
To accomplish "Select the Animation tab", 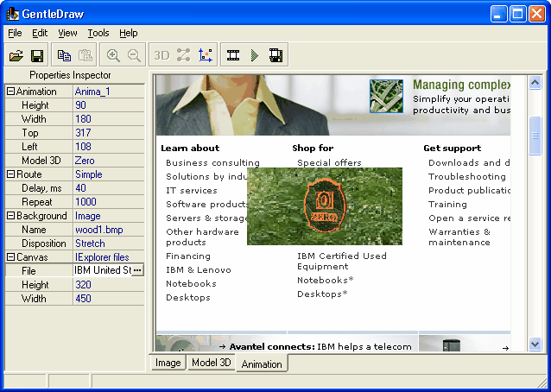I will (x=262, y=364).
